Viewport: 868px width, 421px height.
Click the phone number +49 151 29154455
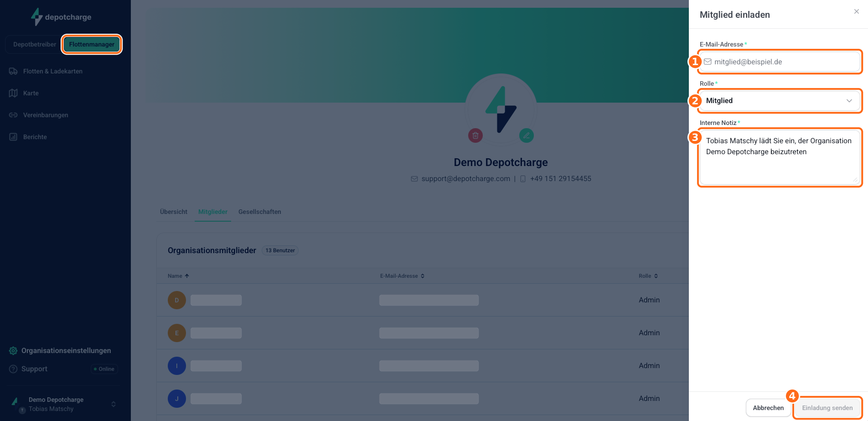(x=560, y=179)
